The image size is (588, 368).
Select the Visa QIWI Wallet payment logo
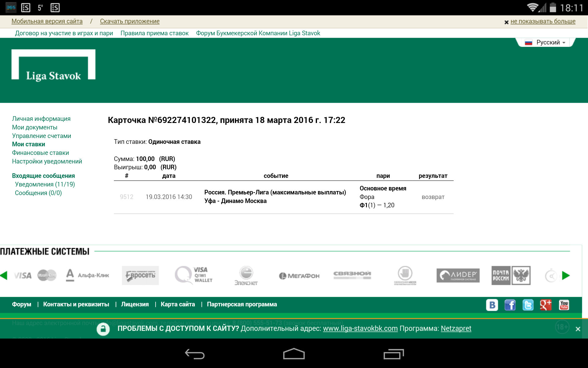coord(194,275)
